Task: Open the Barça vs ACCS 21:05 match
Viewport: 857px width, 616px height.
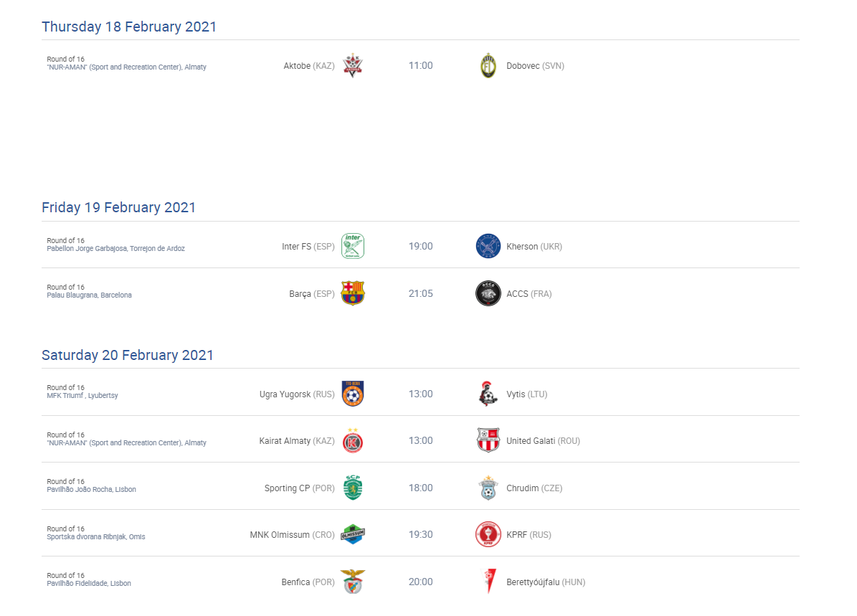Action: 421,293
